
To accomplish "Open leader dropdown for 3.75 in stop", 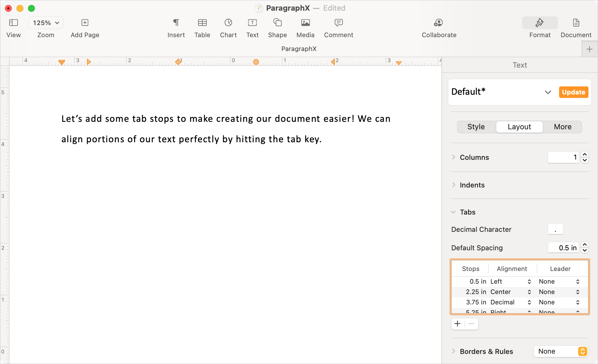I will point(559,302).
